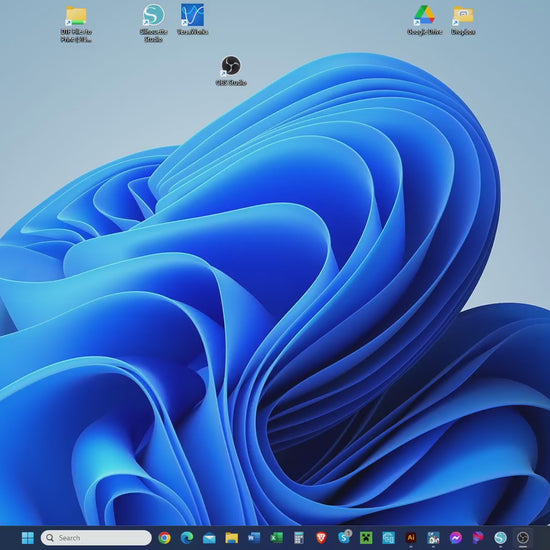Switch to OBS Studio in the taskbar

[x=523, y=537]
